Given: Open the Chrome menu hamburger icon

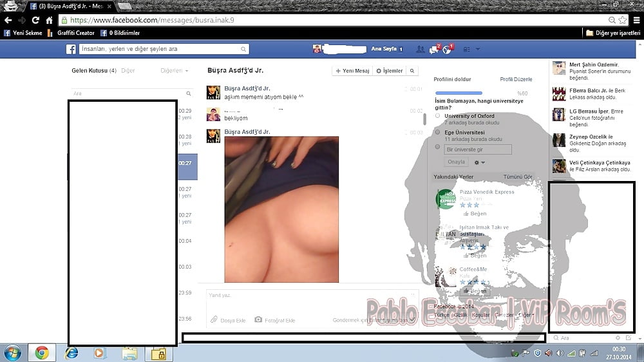Looking at the screenshot, I should (637, 20).
